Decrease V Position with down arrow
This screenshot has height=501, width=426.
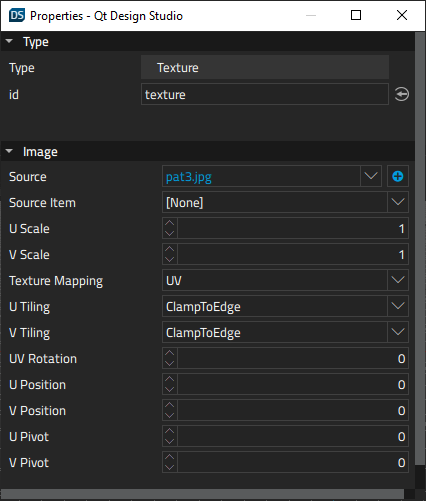(170, 415)
